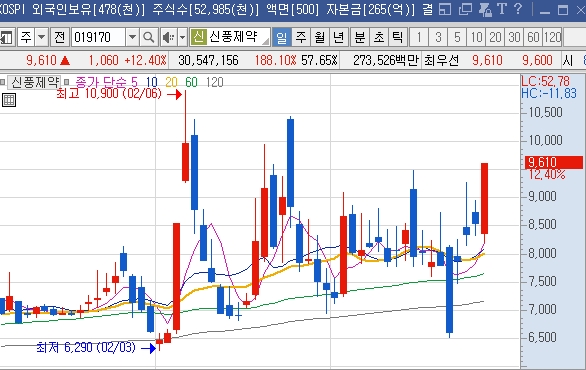Screen dimensions: 586x370
Task: Click the 8,500 price axis label
Action: click(542, 224)
